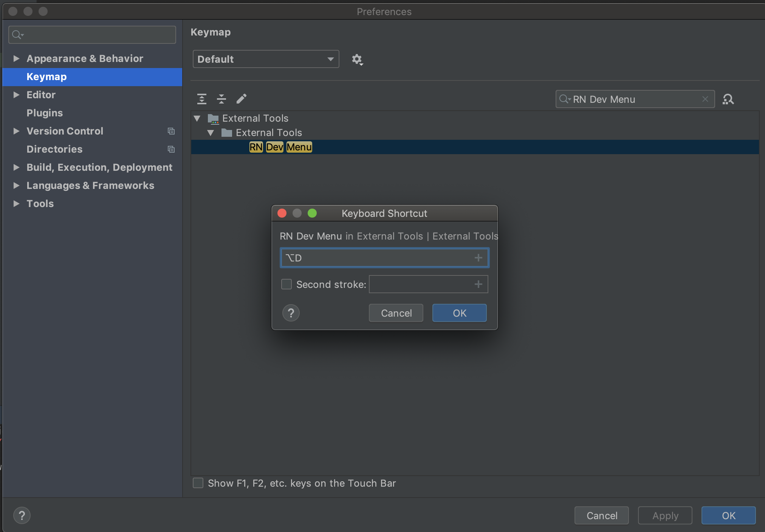Click Cancel in the Preferences window

point(602,515)
